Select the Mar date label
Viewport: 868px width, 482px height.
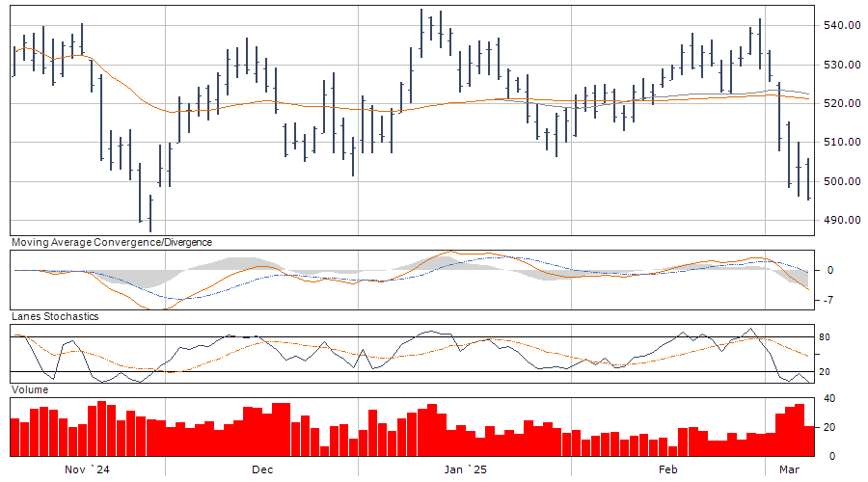[x=789, y=469]
